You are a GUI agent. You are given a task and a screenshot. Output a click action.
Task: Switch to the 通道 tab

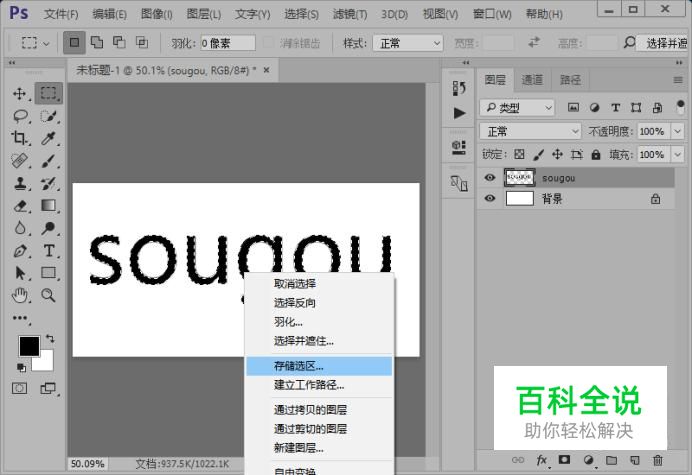tap(532, 80)
